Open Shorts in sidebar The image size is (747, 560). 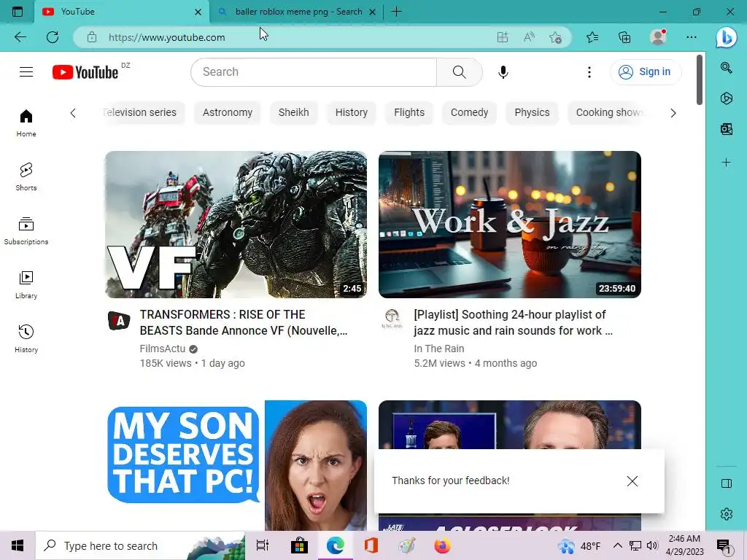pos(26,176)
